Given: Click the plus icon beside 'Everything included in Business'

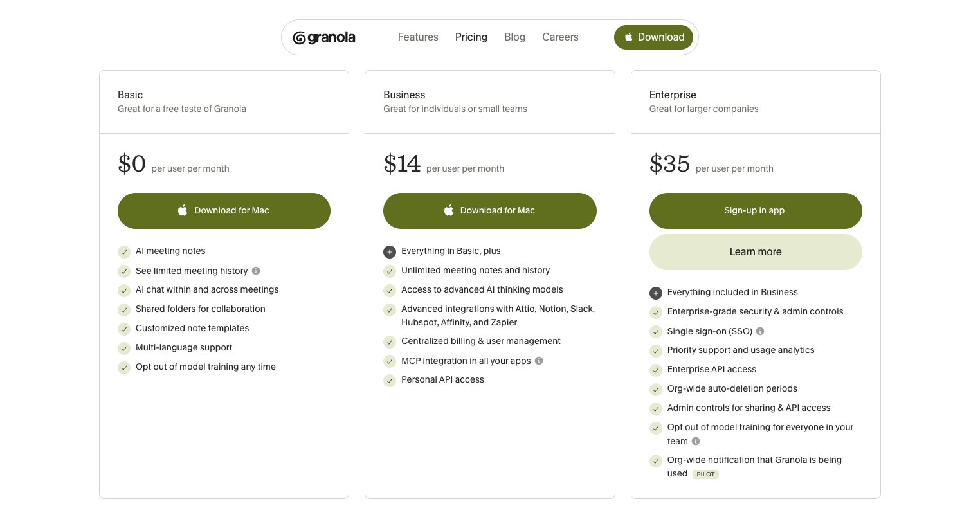Looking at the screenshot, I should pos(656,293).
